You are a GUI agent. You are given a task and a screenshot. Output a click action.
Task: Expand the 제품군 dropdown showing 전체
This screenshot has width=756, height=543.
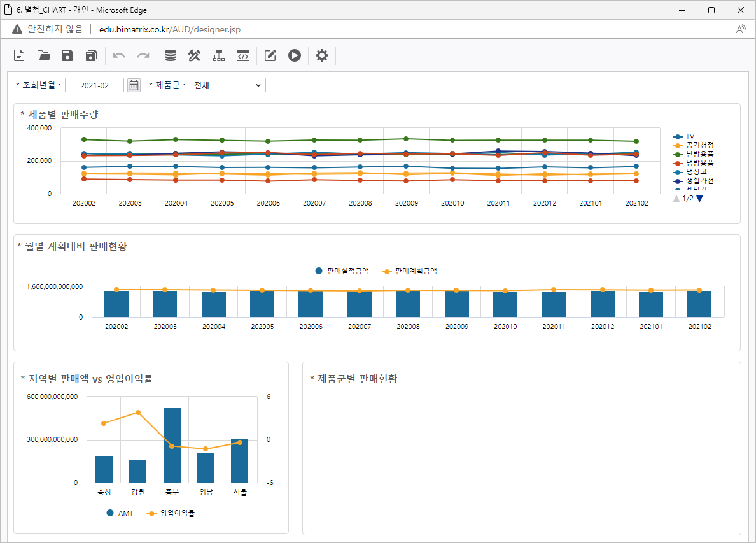point(227,85)
